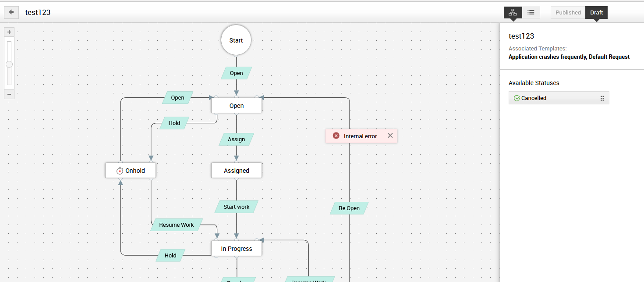Switch to workflow diagram view
This screenshot has height=282, width=644.
point(513,12)
